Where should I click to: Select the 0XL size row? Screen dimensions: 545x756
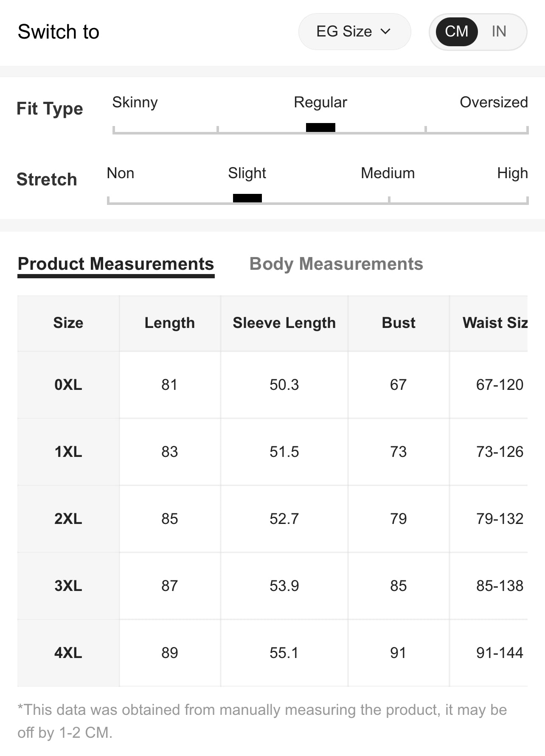(x=68, y=385)
